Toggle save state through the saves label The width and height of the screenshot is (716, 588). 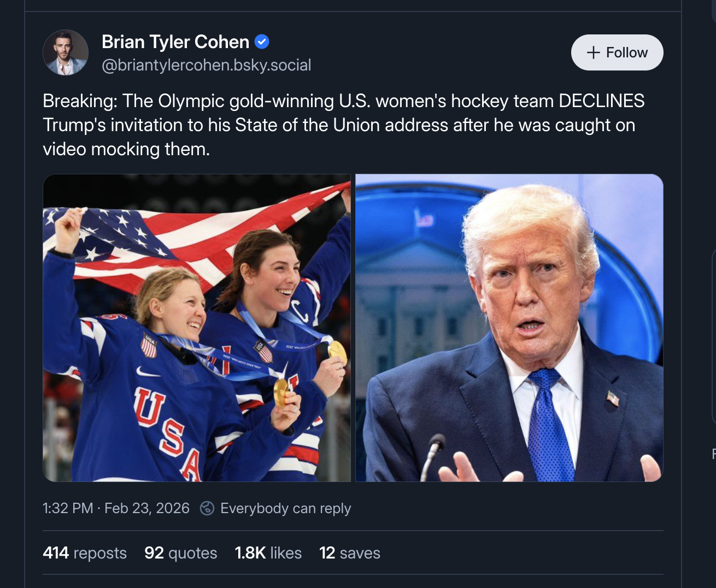pos(349,552)
